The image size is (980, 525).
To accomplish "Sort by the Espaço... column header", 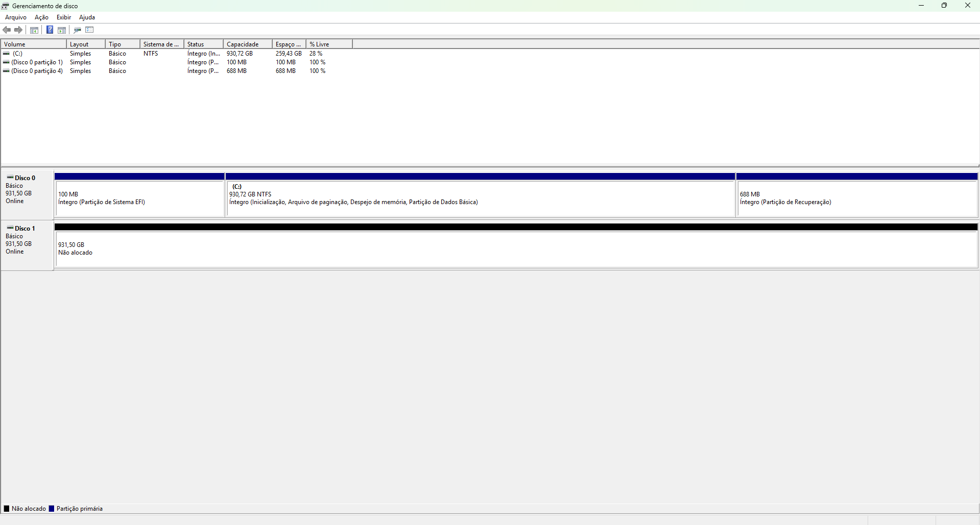I will [x=289, y=44].
